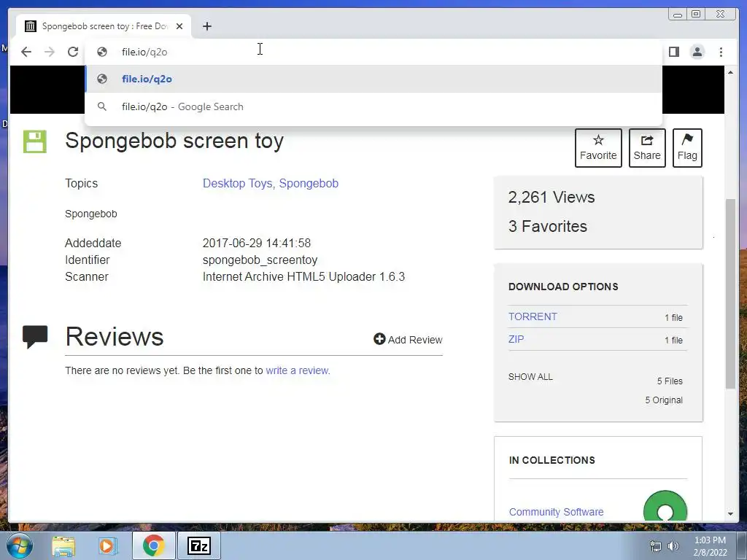The width and height of the screenshot is (747, 560).
Task: Click the Favorite star button
Action: pos(598,147)
